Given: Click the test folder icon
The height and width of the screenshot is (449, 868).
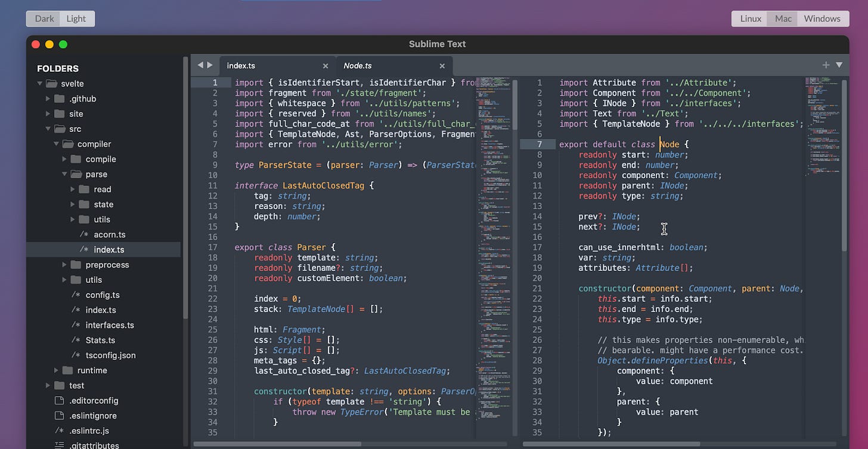Looking at the screenshot, I should (59, 385).
